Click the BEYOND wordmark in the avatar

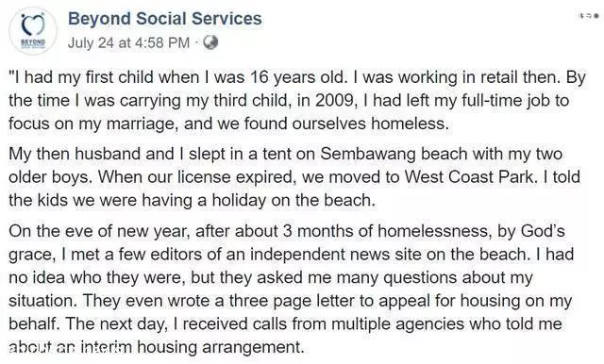pos(33,41)
